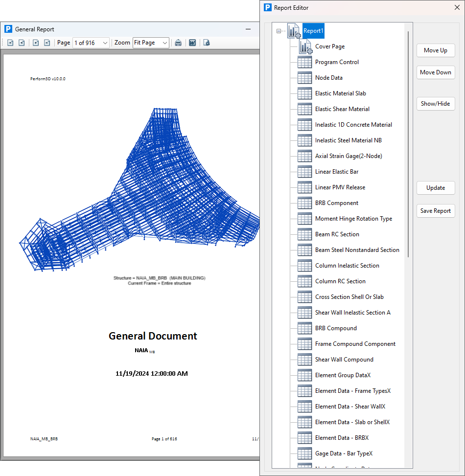The image size is (465, 476).
Task: Export the report to Word
Action: (x=192, y=43)
